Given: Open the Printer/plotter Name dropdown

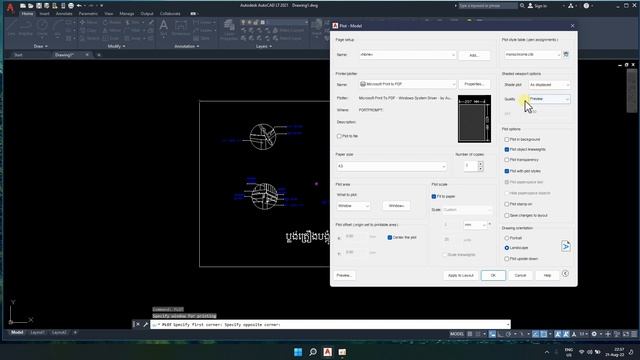Looking at the screenshot, I should point(407,84).
